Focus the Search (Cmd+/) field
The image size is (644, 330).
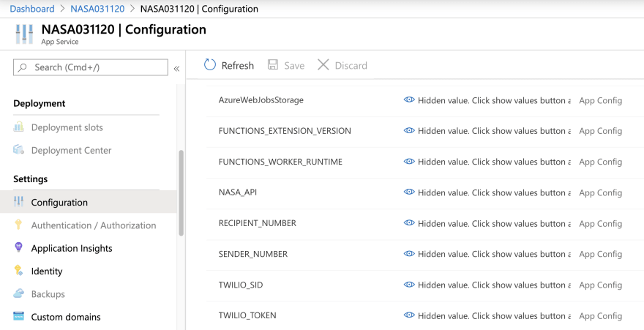(91, 67)
